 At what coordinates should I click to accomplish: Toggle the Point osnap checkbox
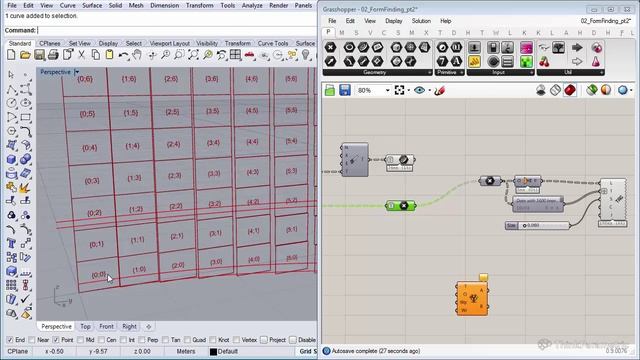click(56, 340)
